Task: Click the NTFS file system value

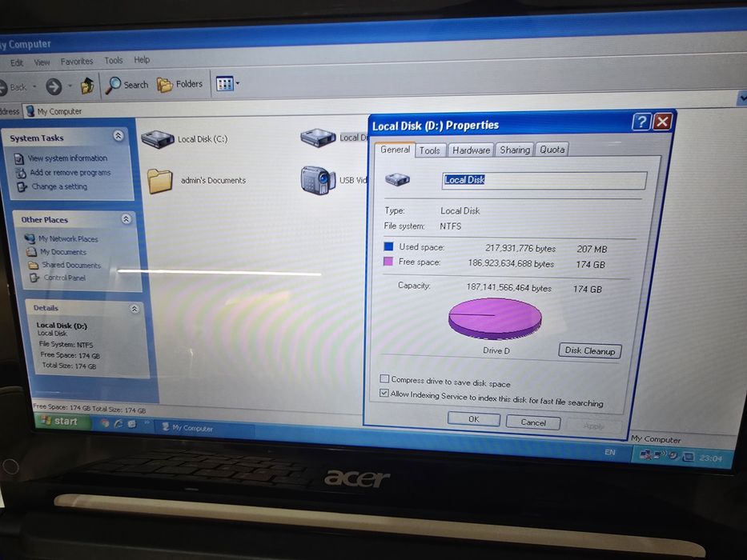Action: click(450, 226)
